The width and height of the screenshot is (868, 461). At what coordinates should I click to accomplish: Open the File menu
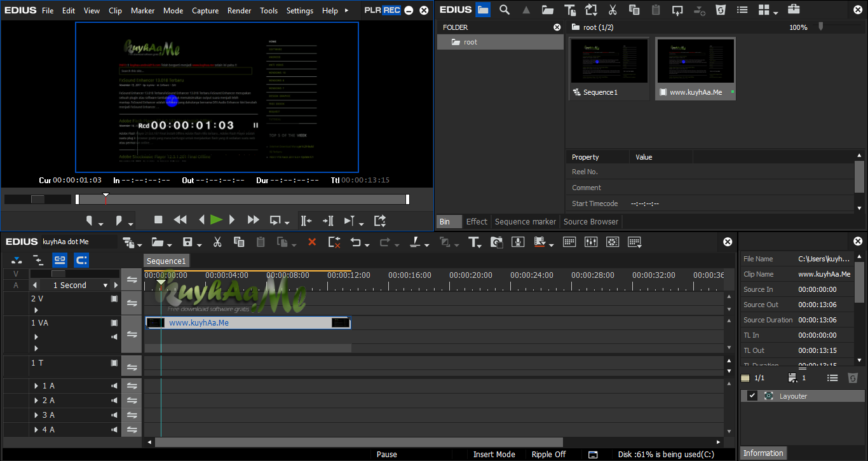pyautogui.click(x=48, y=10)
